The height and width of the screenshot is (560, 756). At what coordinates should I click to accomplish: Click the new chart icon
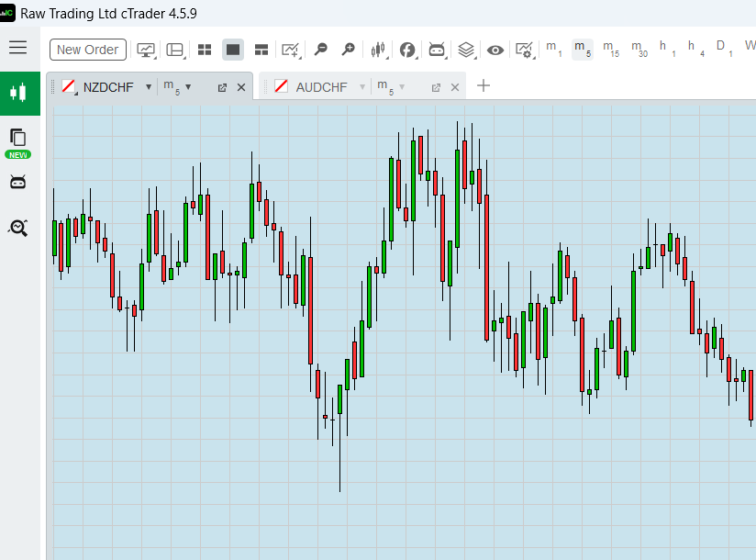click(291, 50)
